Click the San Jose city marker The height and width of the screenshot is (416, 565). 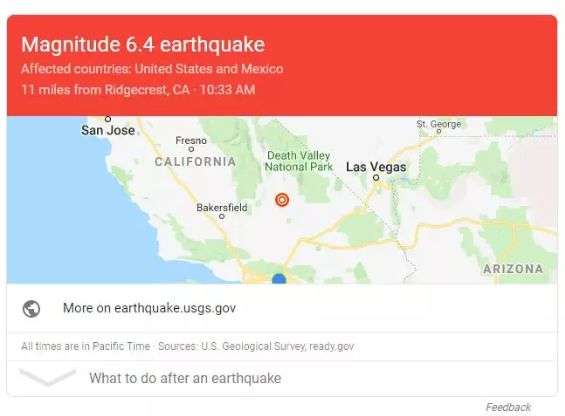108,119
